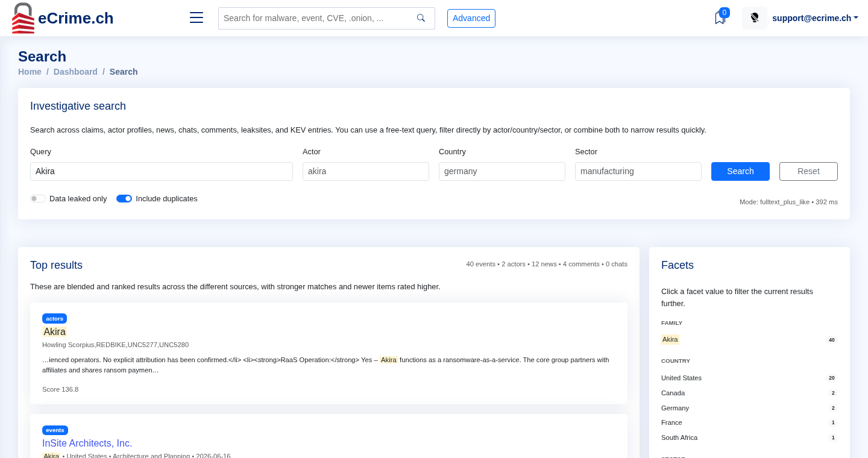Open the support@ecrime.ch account dropdown
The height and width of the screenshot is (458, 868).
coord(815,18)
